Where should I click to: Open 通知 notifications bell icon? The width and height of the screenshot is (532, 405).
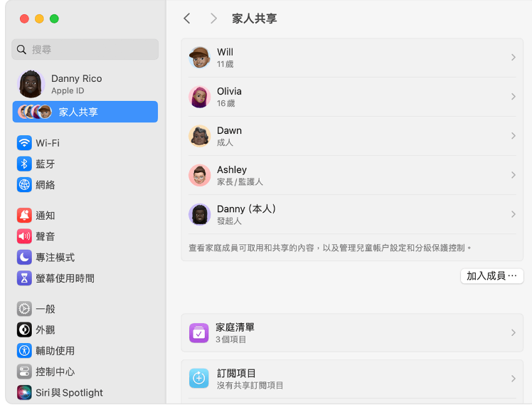click(x=25, y=216)
